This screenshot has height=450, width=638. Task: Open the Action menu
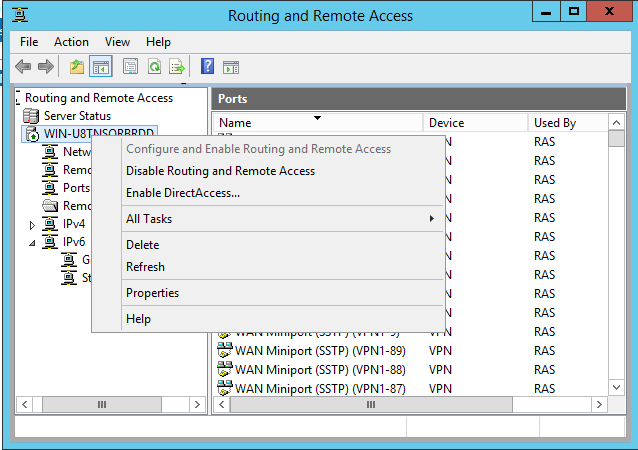coord(71,42)
